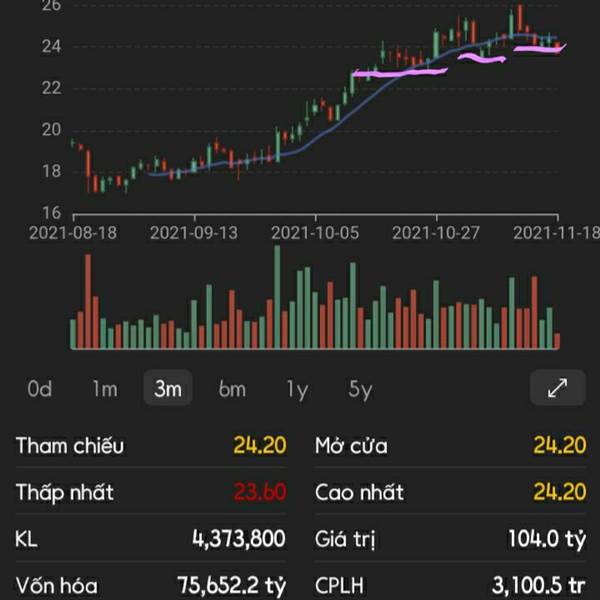Select the 1y time range
600x600 pixels.
pos(297,390)
